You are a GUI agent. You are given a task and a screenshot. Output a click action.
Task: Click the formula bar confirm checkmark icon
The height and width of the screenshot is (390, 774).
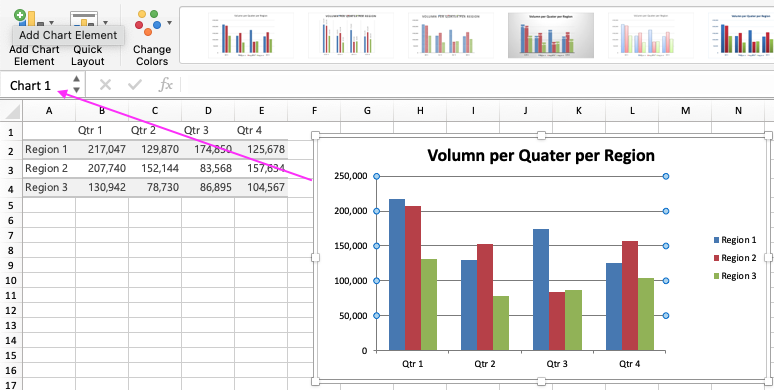coord(135,85)
